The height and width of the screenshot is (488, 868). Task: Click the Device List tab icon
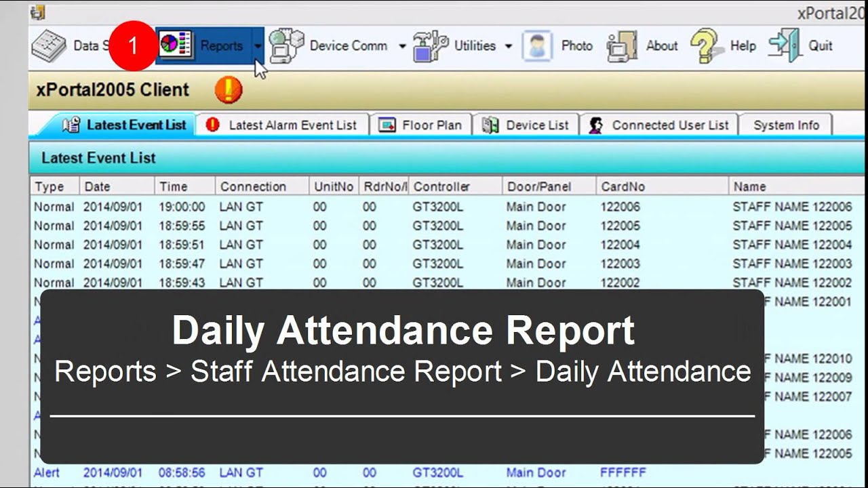[x=490, y=125]
